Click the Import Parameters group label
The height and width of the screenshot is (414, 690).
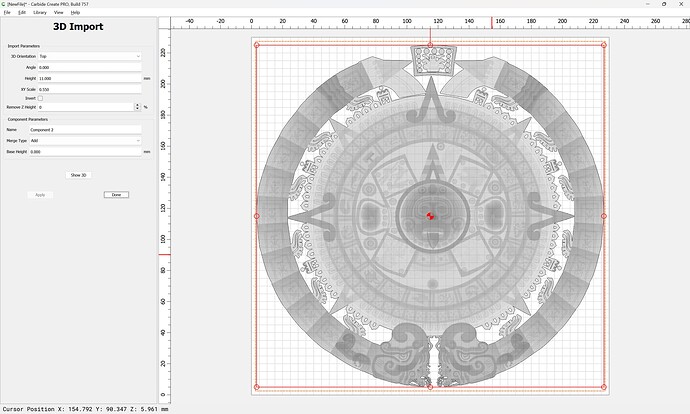pos(24,46)
